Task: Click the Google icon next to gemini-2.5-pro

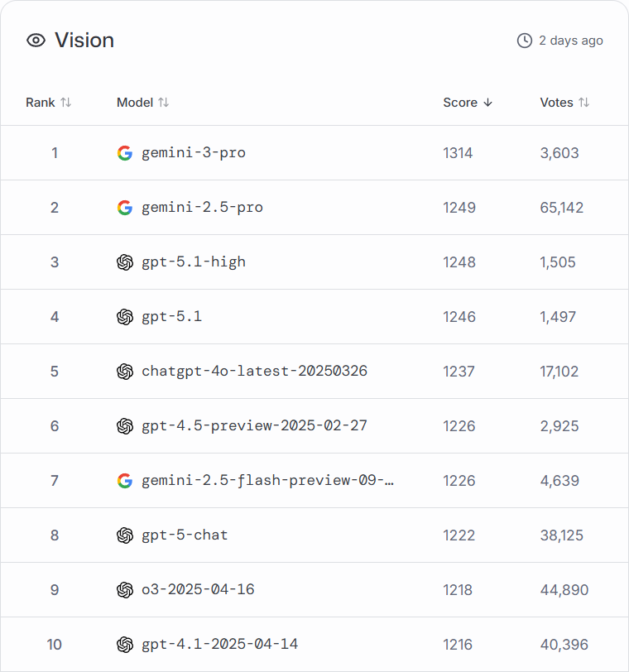Action: pos(125,208)
